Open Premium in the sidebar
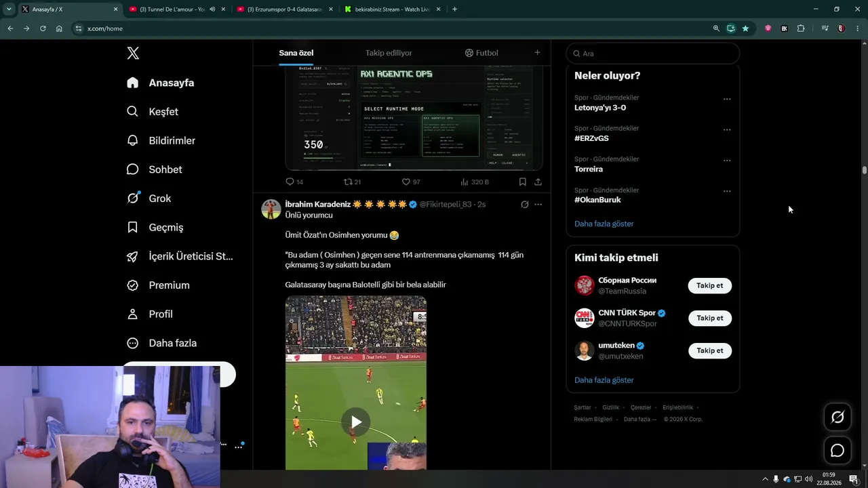This screenshot has height=488, width=868. click(x=159, y=285)
